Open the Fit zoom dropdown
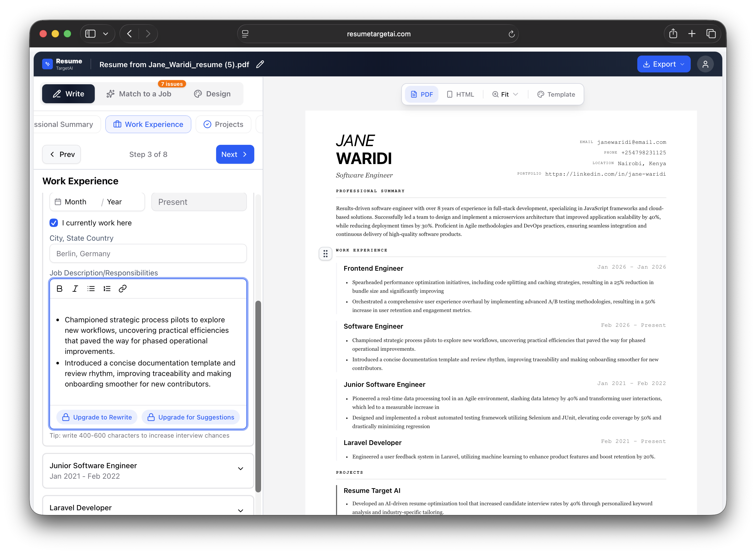This screenshot has height=554, width=756. (505, 95)
